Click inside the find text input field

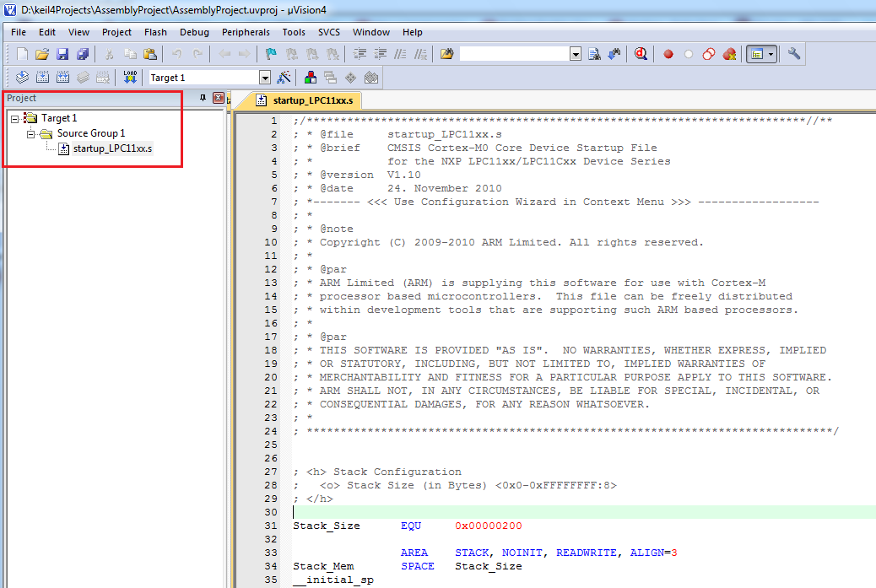[x=515, y=54]
